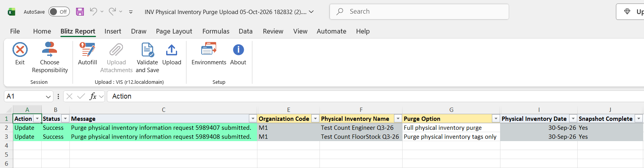Open Redo history dropdown arrow

pos(121,12)
